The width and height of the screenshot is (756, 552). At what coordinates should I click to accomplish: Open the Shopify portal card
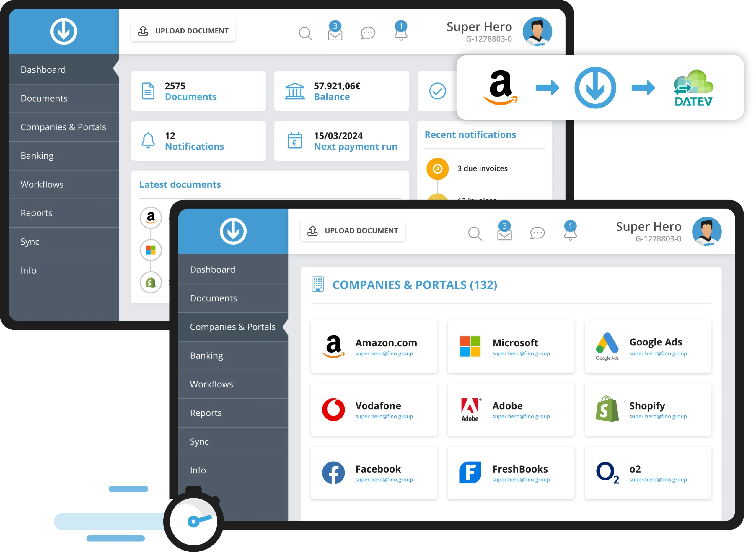click(x=648, y=410)
